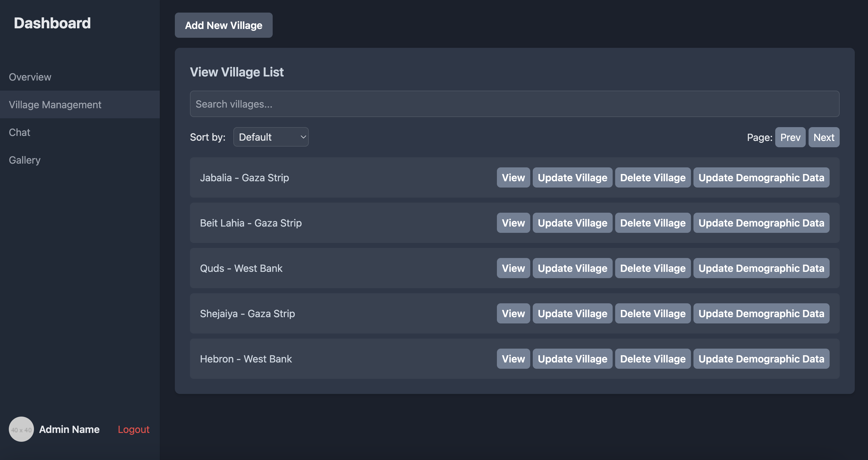This screenshot has width=868, height=460.
Task: Update Village for Beit Lahia
Action: [x=572, y=223]
